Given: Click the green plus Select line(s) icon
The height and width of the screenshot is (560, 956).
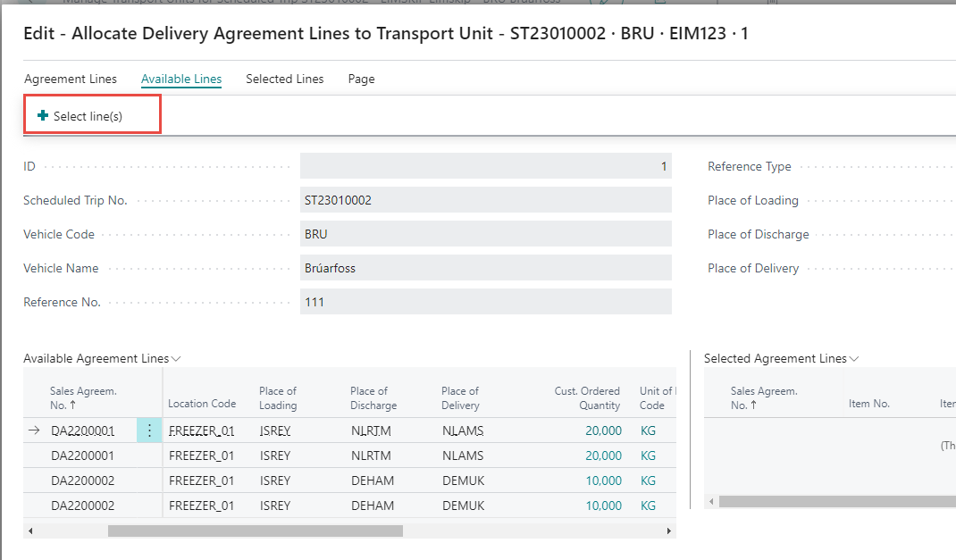Looking at the screenshot, I should point(42,116).
